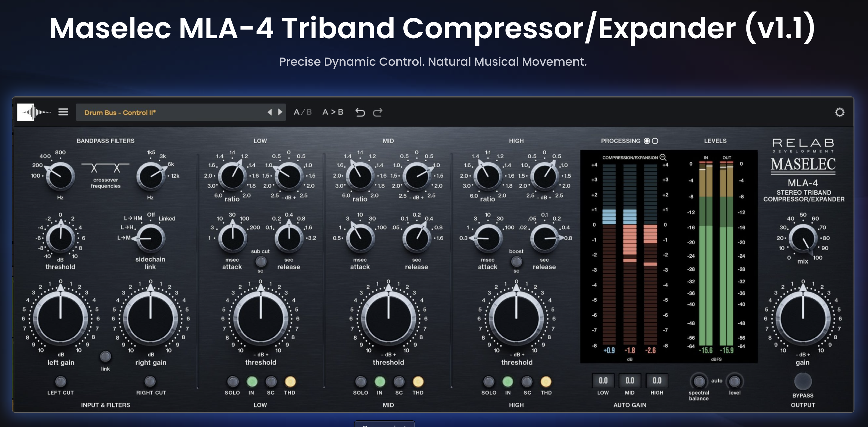The width and height of the screenshot is (868, 427).
Task: Click the LOW band dB range knob
Action: point(289,176)
